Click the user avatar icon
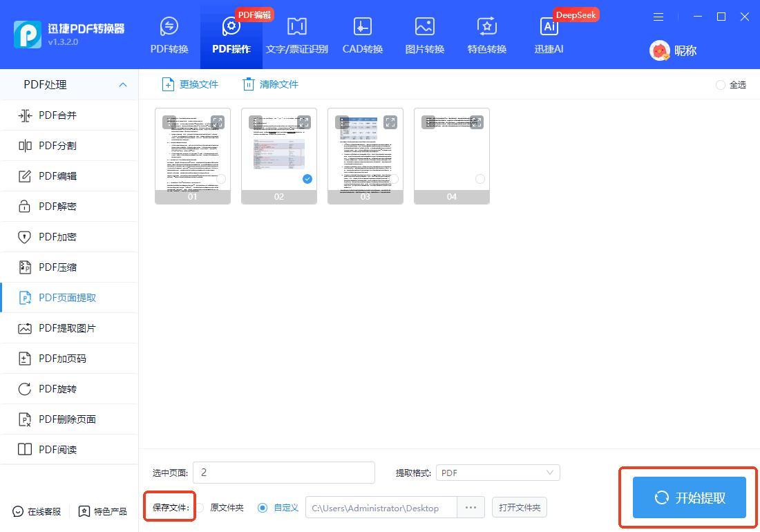760x532 pixels. point(660,50)
